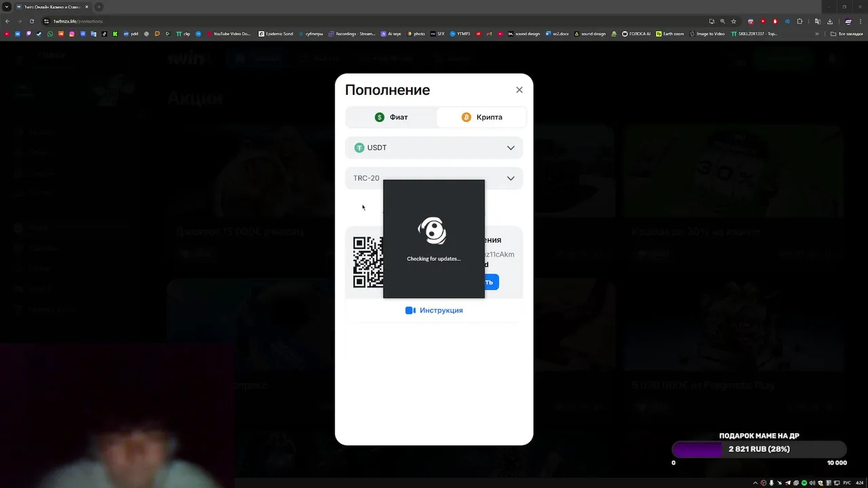868x488 pixels.
Task: Click the deposit QR code
Action: (x=368, y=262)
